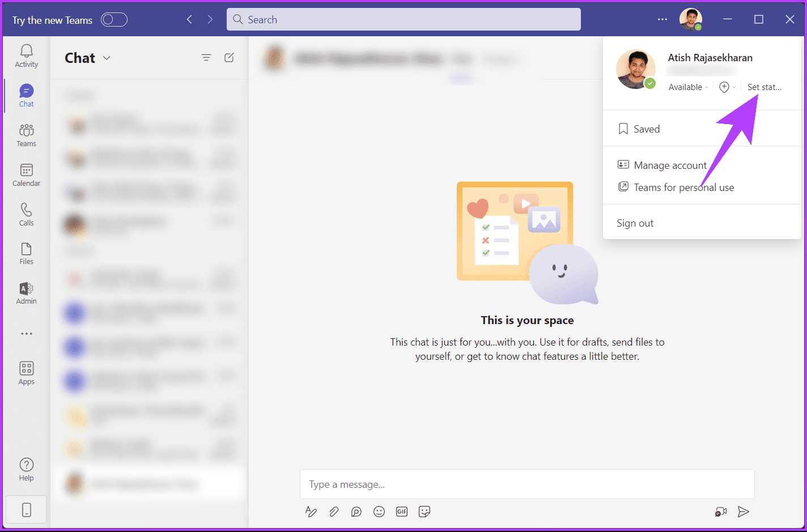This screenshot has height=532, width=807.
Task: Open the Calls section
Action: (x=26, y=214)
